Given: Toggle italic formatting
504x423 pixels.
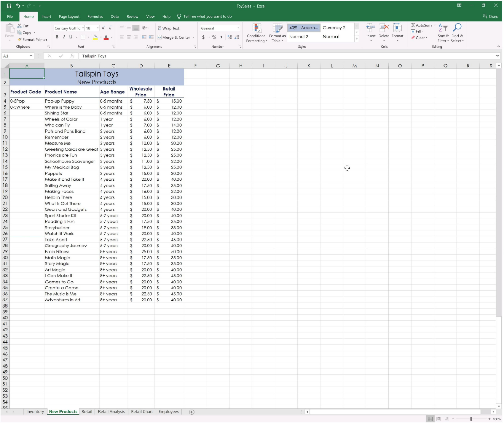Looking at the screenshot, I should (x=64, y=37).
